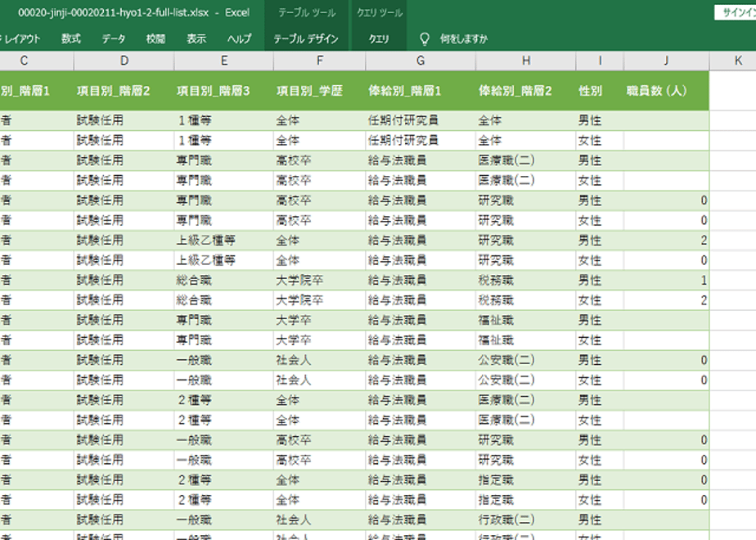
Task: Select column D header
Action: click(124, 61)
